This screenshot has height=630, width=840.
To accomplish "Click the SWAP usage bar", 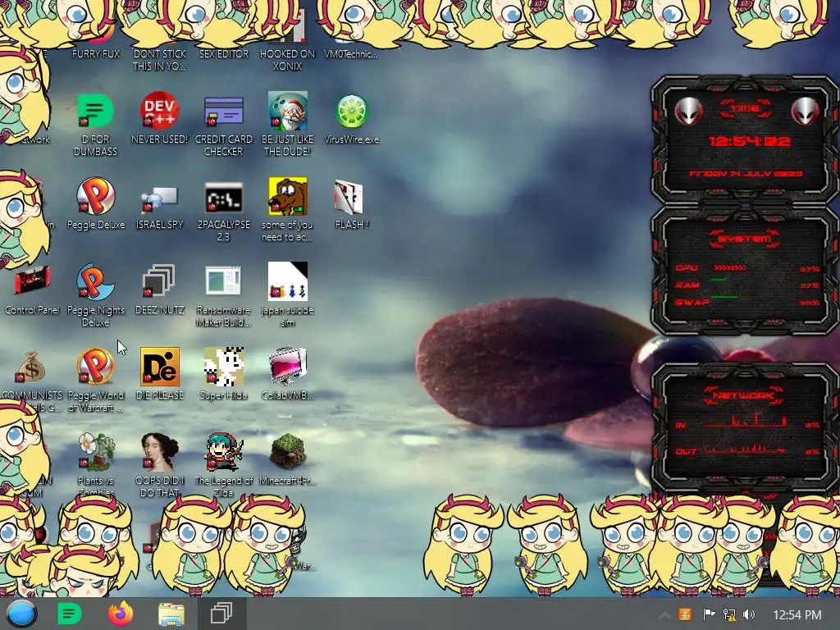I will click(x=724, y=297).
